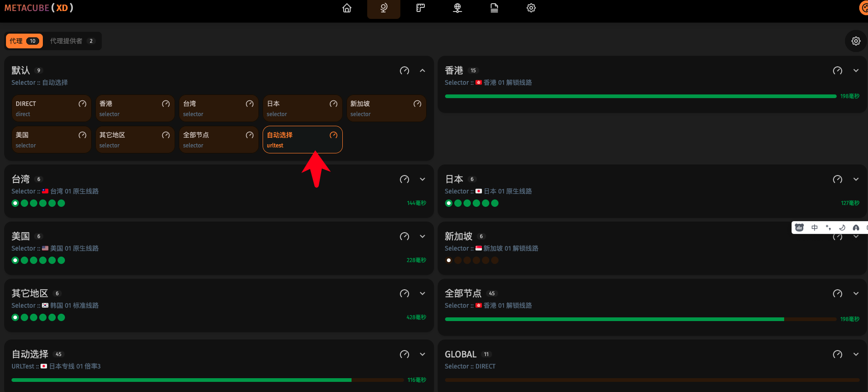Select first node dot in 新加坡 group
Viewport: 868px width, 392px height.
coord(449,260)
